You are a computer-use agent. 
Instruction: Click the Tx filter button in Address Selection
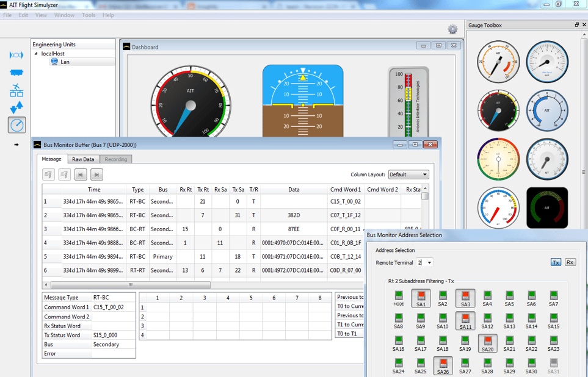coord(556,262)
